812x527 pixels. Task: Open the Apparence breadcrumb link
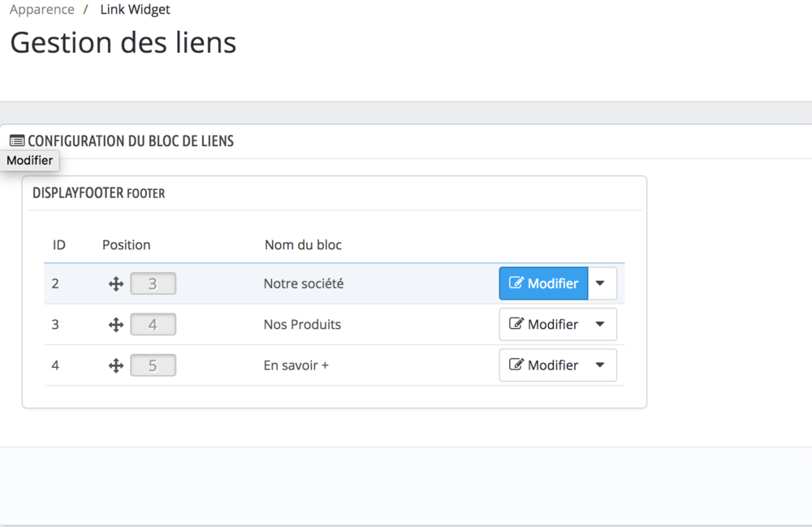(42, 10)
